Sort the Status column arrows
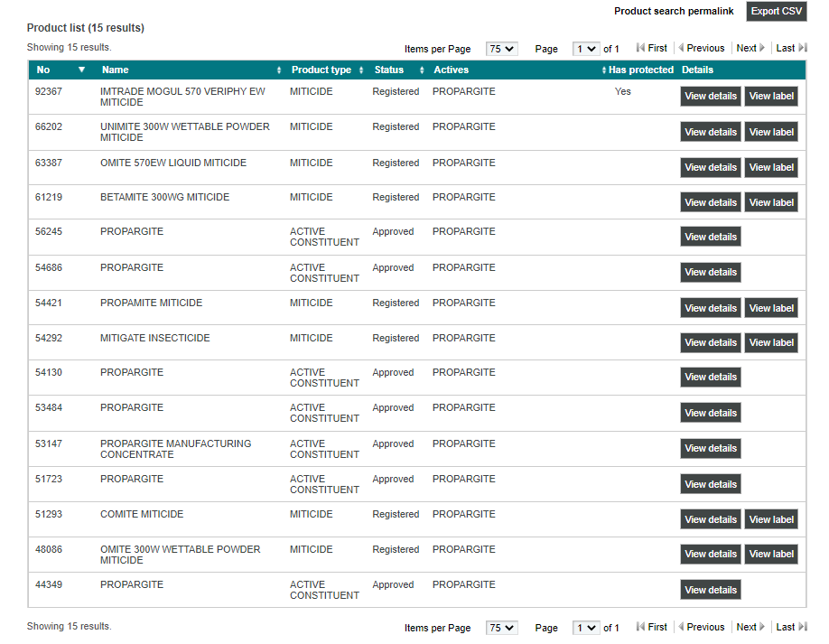The width and height of the screenshot is (829, 644). (422, 70)
